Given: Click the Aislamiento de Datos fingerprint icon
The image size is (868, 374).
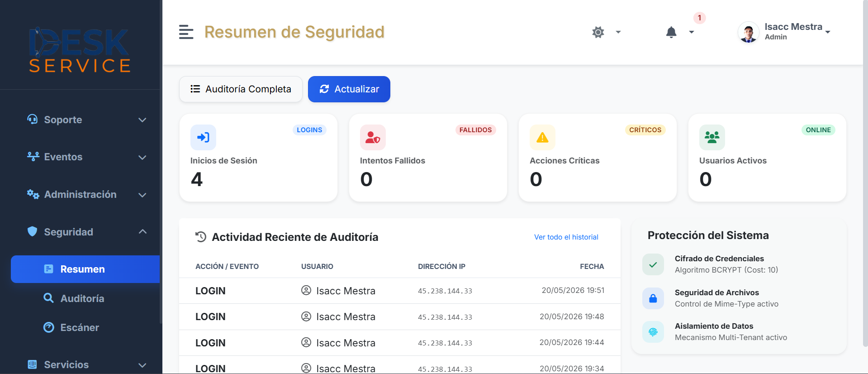Looking at the screenshot, I should pos(653,332).
